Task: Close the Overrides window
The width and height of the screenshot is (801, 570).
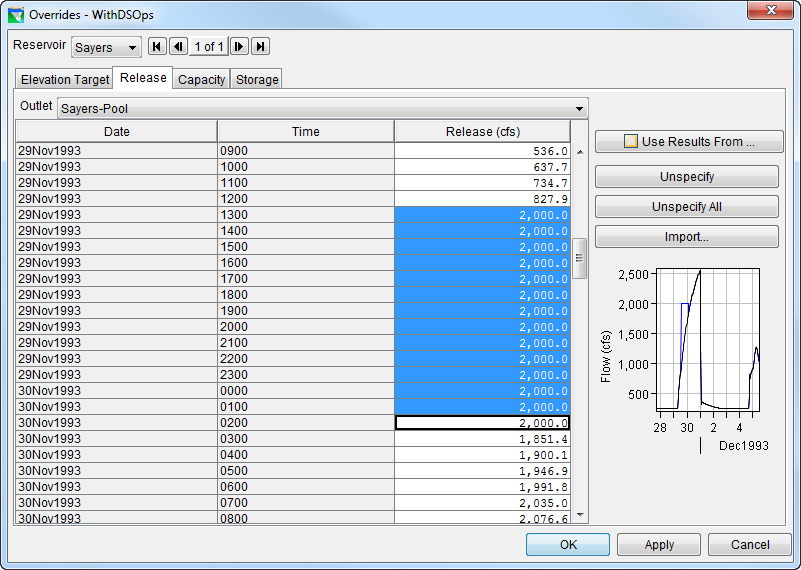Action: click(x=770, y=10)
